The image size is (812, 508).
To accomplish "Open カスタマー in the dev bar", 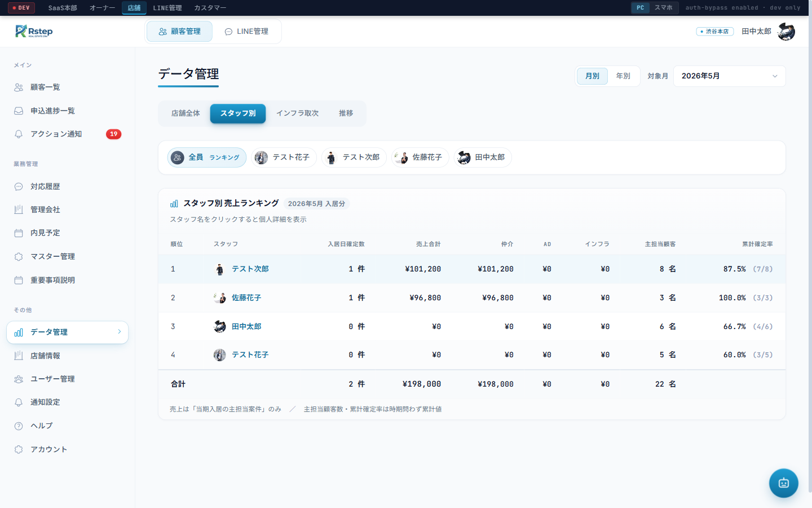I will [x=210, y=8].
